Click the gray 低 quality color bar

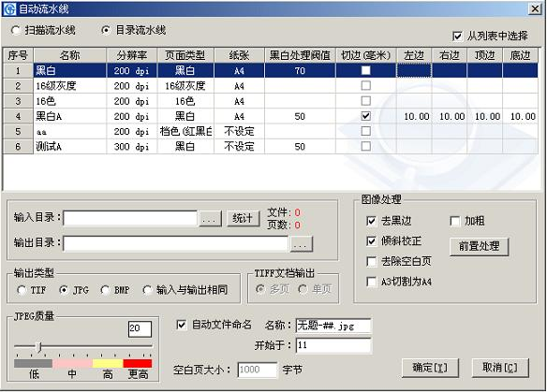(33, 364)
